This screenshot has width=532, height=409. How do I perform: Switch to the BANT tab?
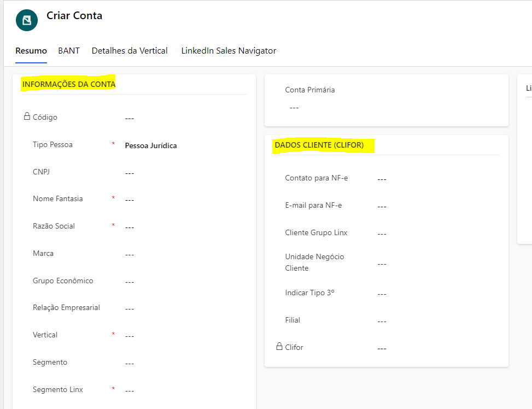click(x=69, y=51)
